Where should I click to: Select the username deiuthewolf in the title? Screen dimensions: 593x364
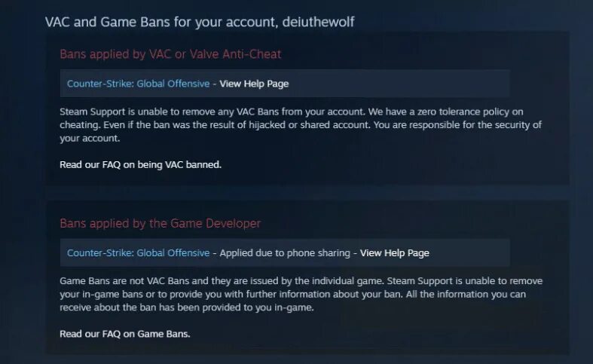318,22
